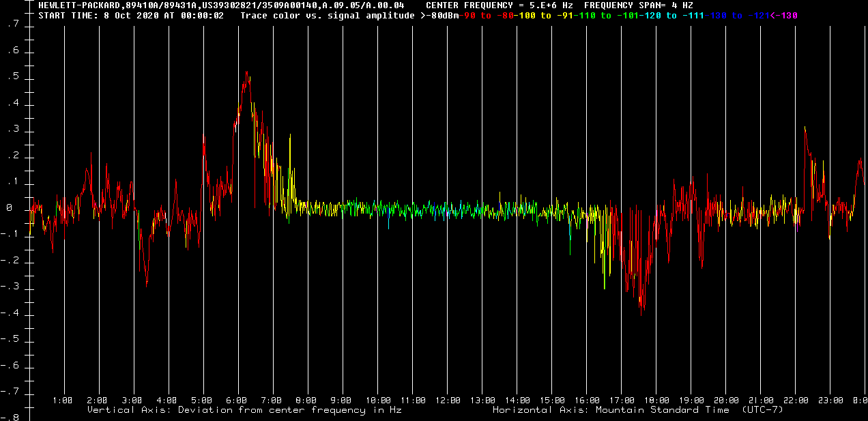The height and width of the screenshot is (421, 868).
Task: Click the '8:00' time axis label
Action: click(306, 401)
